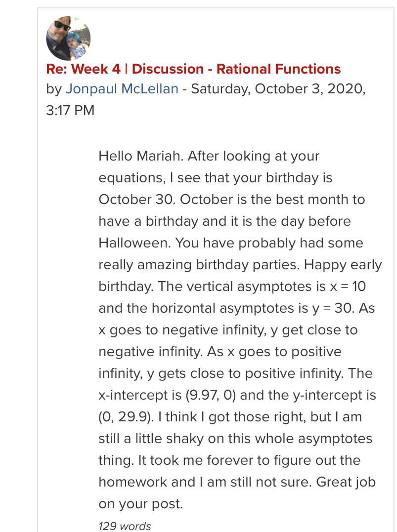Click the 129 words count label
The height and width of the screenshot is (532, 397).
(125, 526)
